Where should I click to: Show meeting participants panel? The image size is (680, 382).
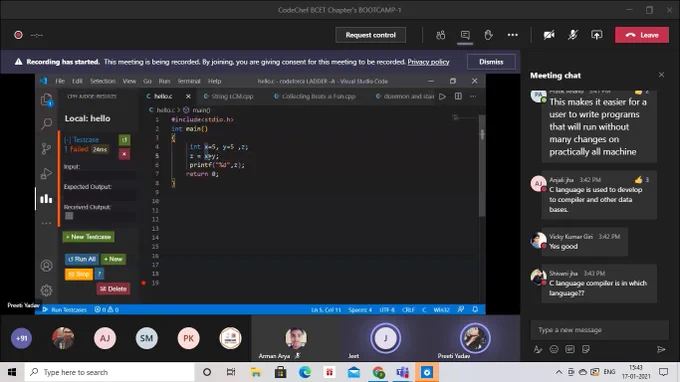[x=441, y=35]
